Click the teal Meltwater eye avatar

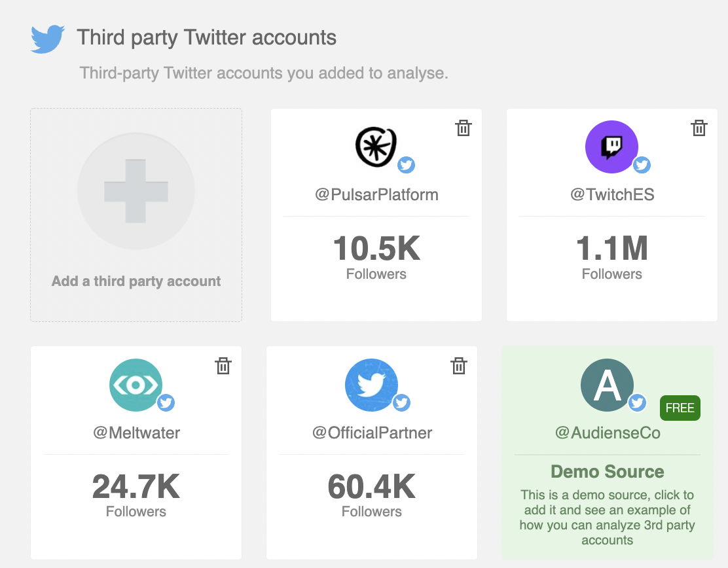(x=136, y=385)
